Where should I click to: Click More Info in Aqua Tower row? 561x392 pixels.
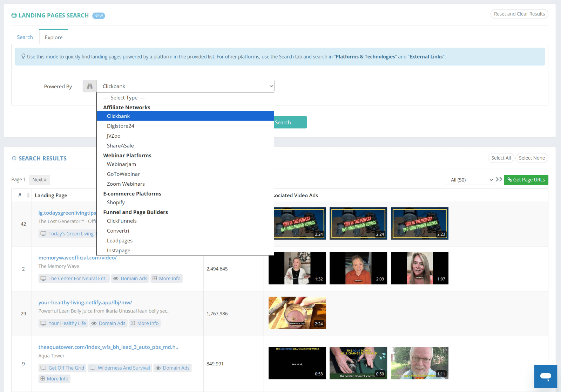[54, 379]
